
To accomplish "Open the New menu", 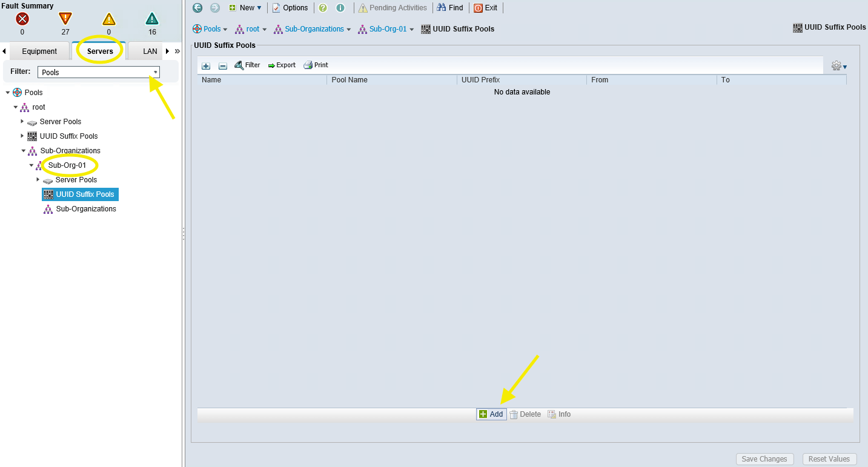I will coord(245,7).
